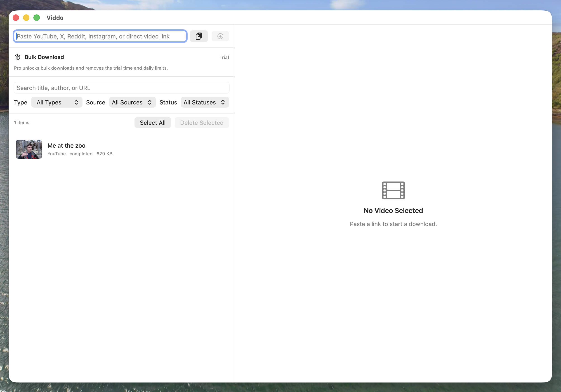The width and height of the screenshot is (561, 392).
Task: Focus the video link paste field
Action: coord(100,36)
